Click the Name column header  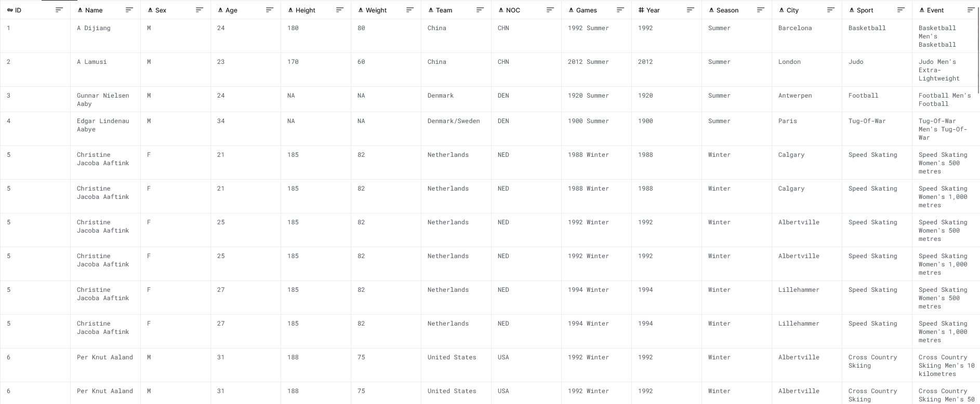pyautogui.click(x=94, y=10)
